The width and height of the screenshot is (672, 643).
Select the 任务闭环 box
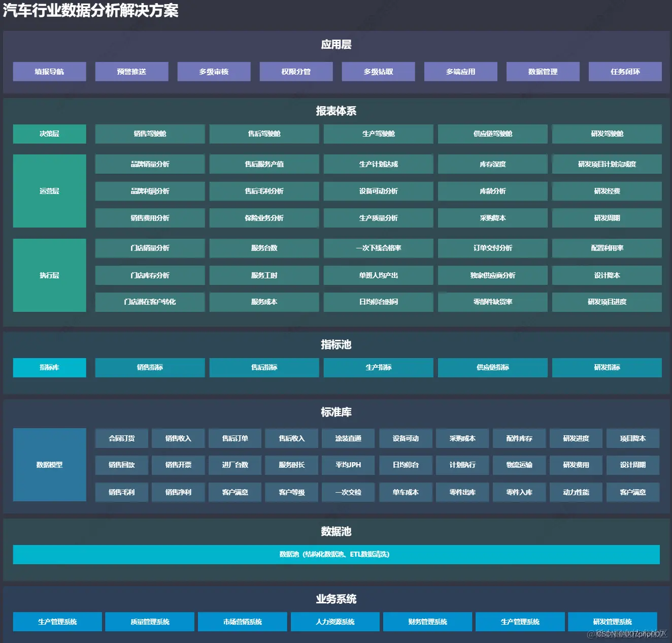pyautogui.click(x=625, y=72)
